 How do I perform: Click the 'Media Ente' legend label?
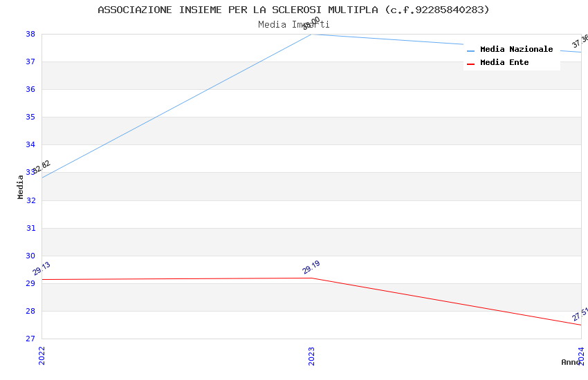504,62
